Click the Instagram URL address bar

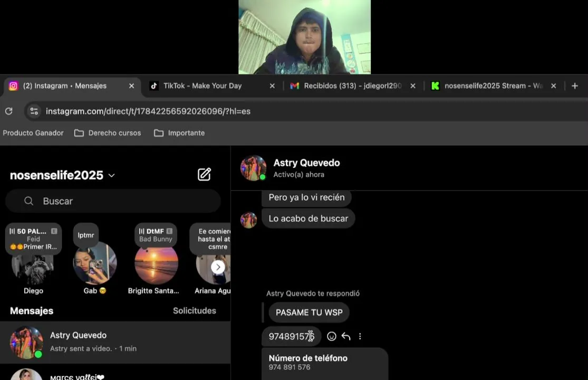(148, 111)
